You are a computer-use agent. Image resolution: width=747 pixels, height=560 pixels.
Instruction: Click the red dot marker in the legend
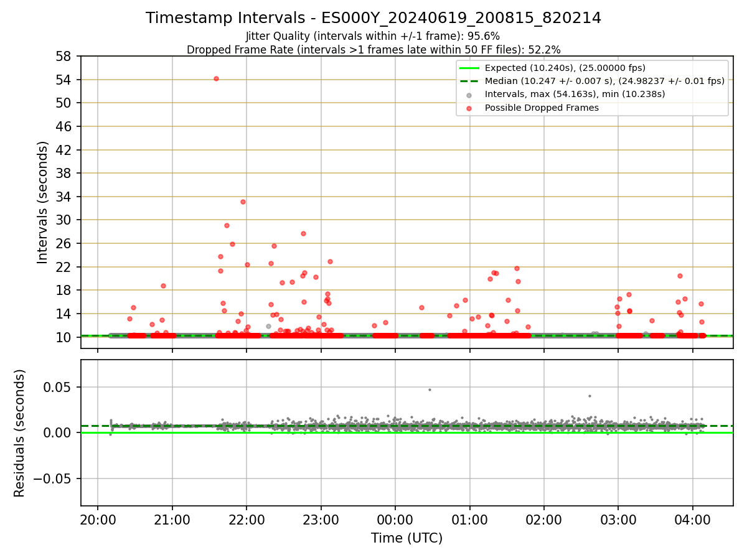click(469, 108)
